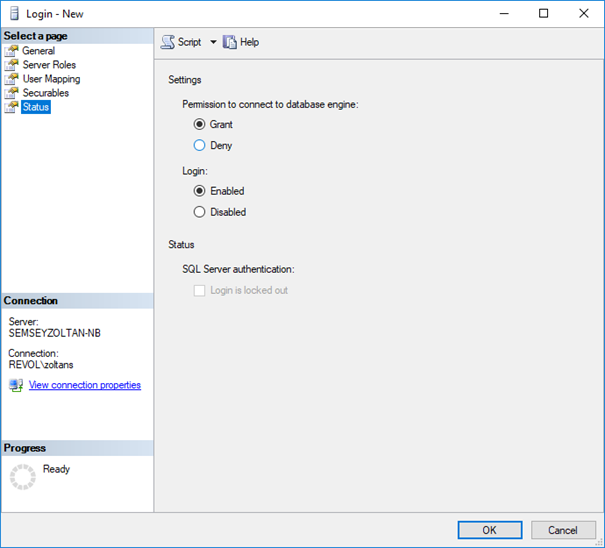Select the Grant radio button
This screenshot has height=548, width=605.
coord(200,125)
